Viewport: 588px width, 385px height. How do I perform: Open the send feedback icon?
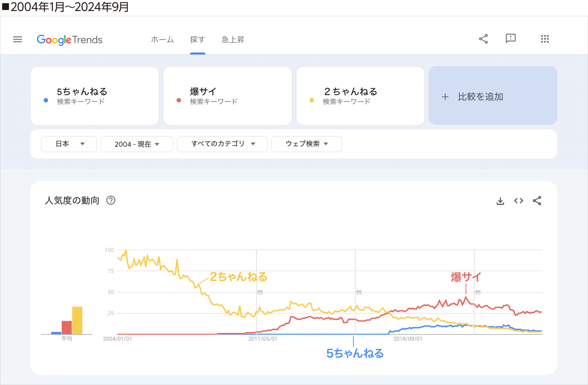click(511, 39)
